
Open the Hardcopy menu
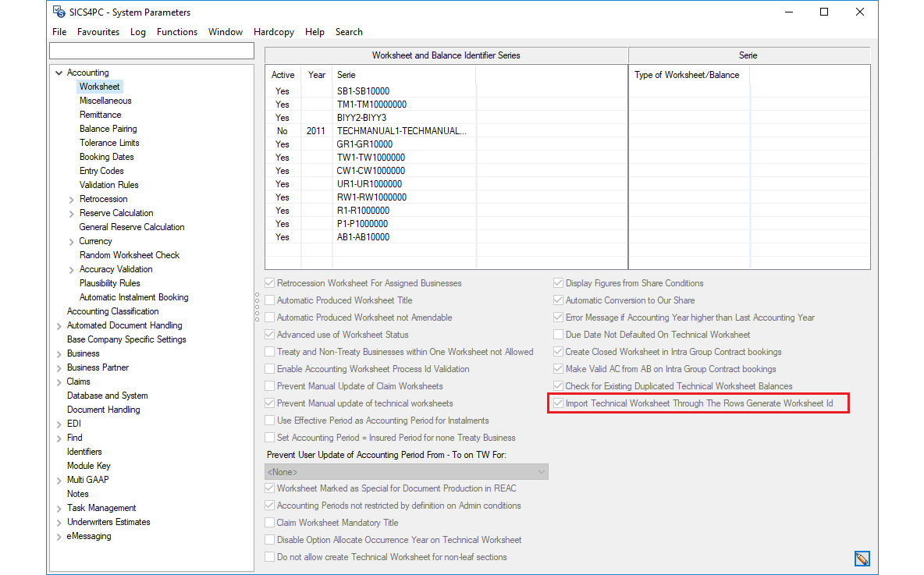point(273,32)
